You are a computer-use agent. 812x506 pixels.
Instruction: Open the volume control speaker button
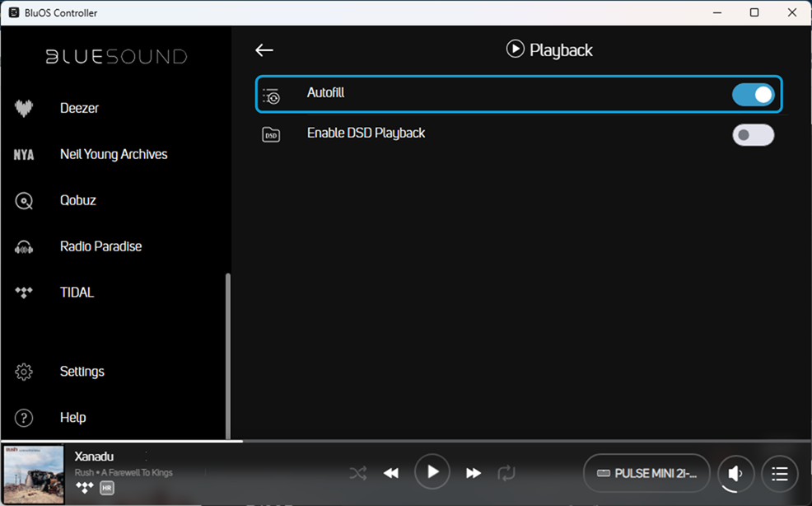tap(735, 473)
